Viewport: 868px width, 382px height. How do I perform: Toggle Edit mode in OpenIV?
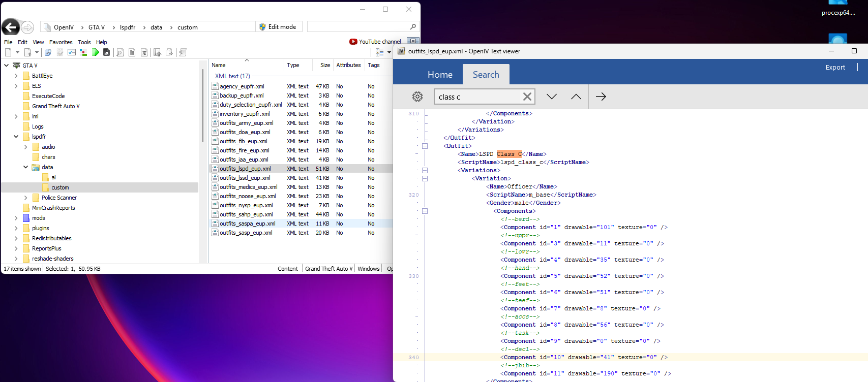click(x=278, y=27)
